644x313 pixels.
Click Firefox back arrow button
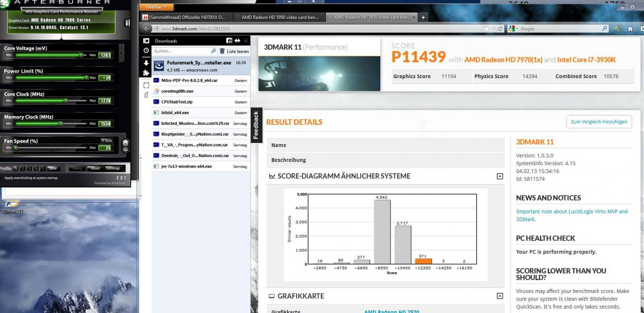[x=147, y=29]
